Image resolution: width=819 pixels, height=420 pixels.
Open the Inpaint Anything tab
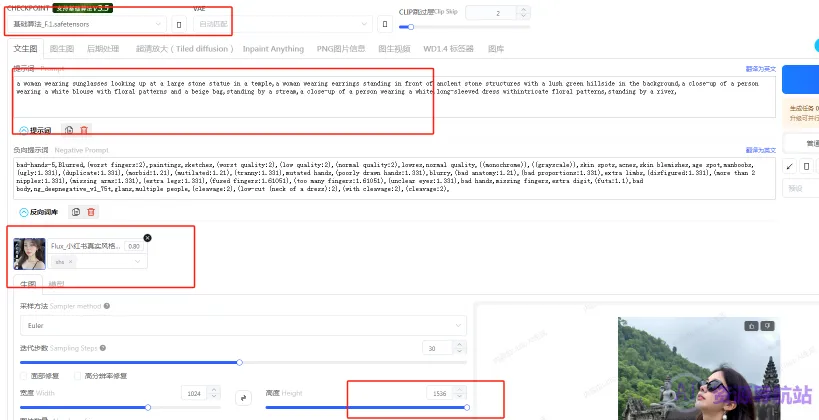tap(273, 48)
